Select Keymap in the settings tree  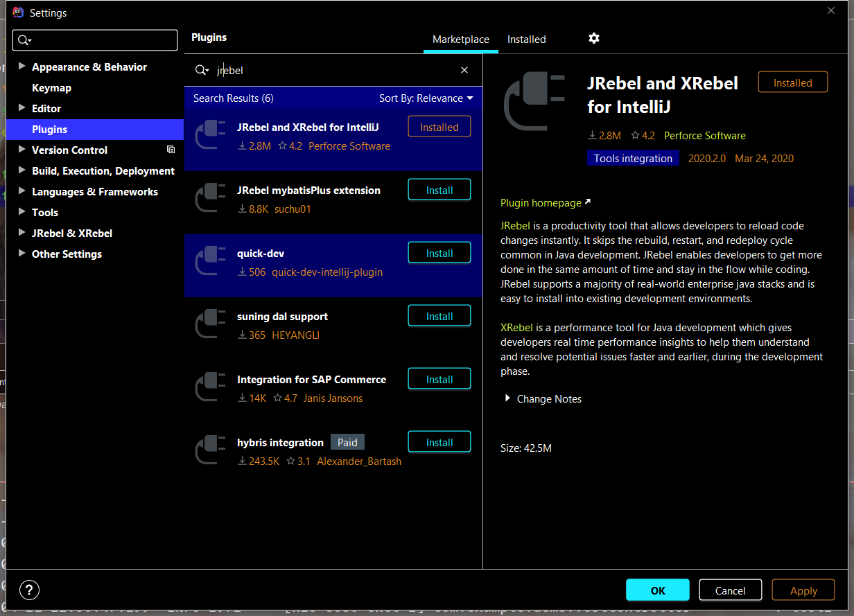[x=51, y=88]
